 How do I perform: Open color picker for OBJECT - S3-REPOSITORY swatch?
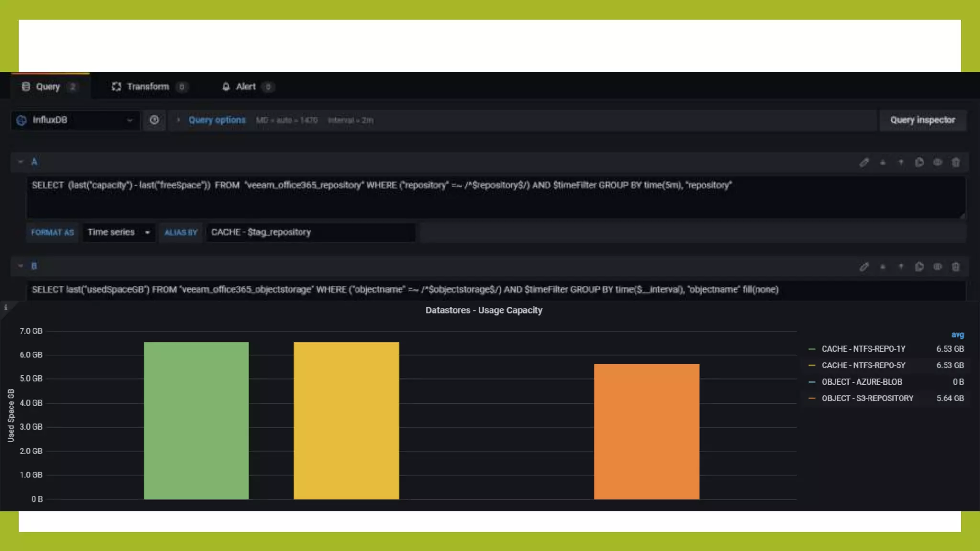(812, 398)
